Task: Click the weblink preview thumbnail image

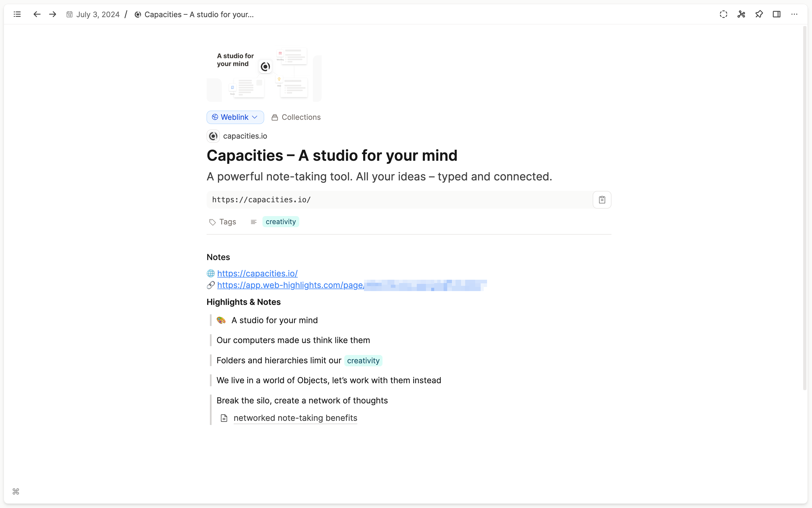Action: point(264,74)
